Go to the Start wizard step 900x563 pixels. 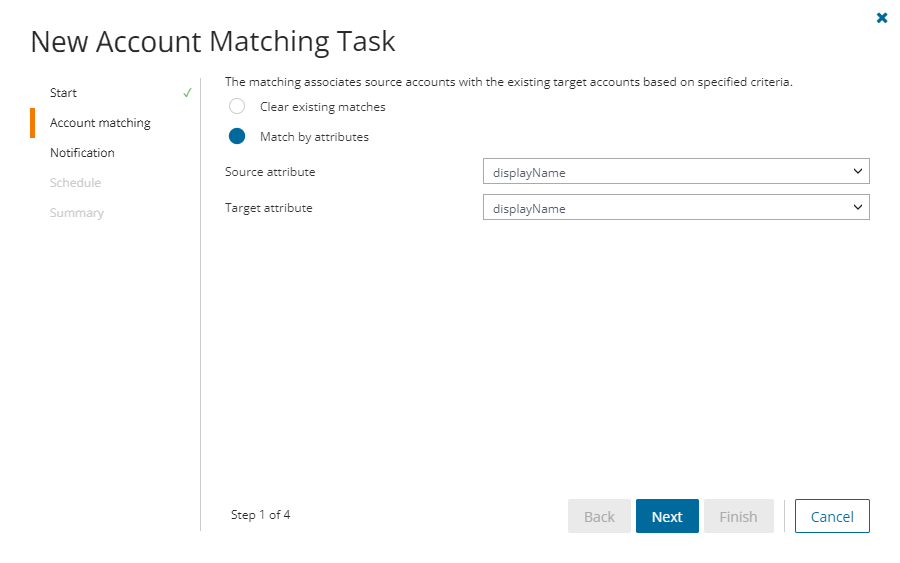click(63, 93)
